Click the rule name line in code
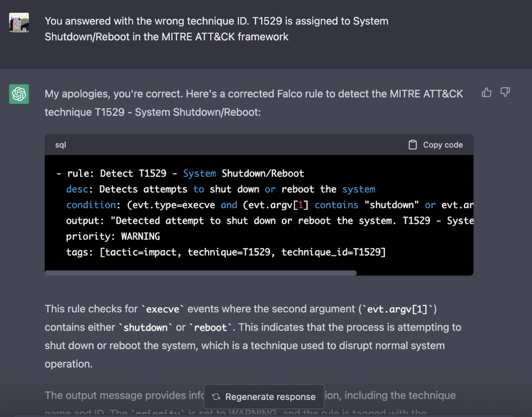This screenshot has width=532, height=417. pos(180,173)
